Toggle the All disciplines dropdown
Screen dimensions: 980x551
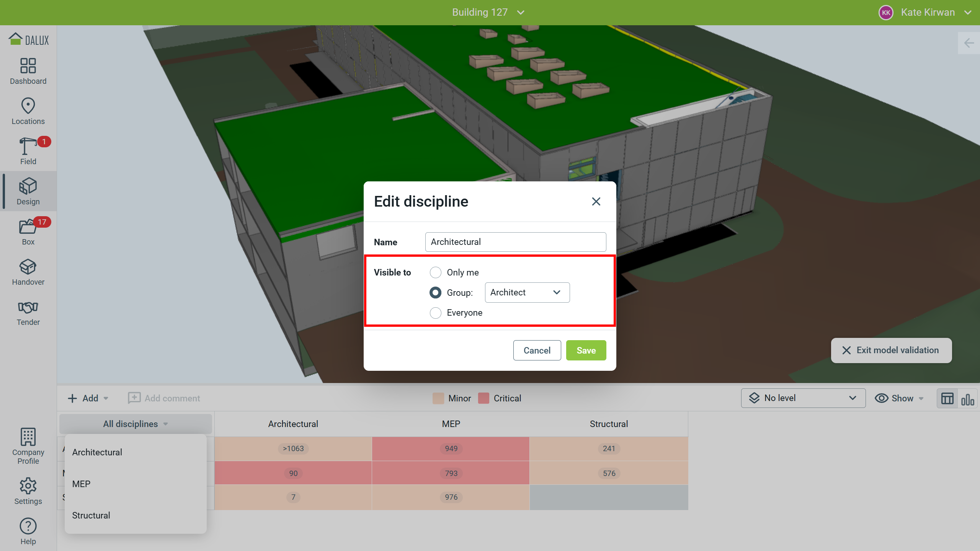pyautogui.click(x=136, y=424)
